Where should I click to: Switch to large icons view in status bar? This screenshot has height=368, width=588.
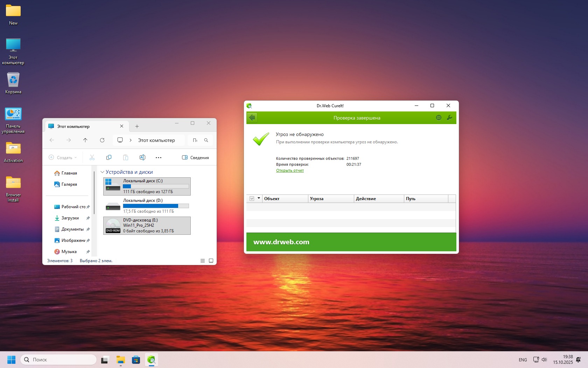pos(211,261)
